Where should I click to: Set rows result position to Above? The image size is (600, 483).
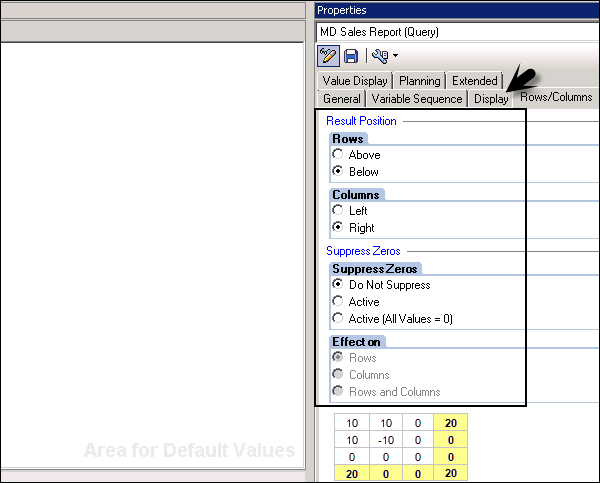[x=338, y=155]
